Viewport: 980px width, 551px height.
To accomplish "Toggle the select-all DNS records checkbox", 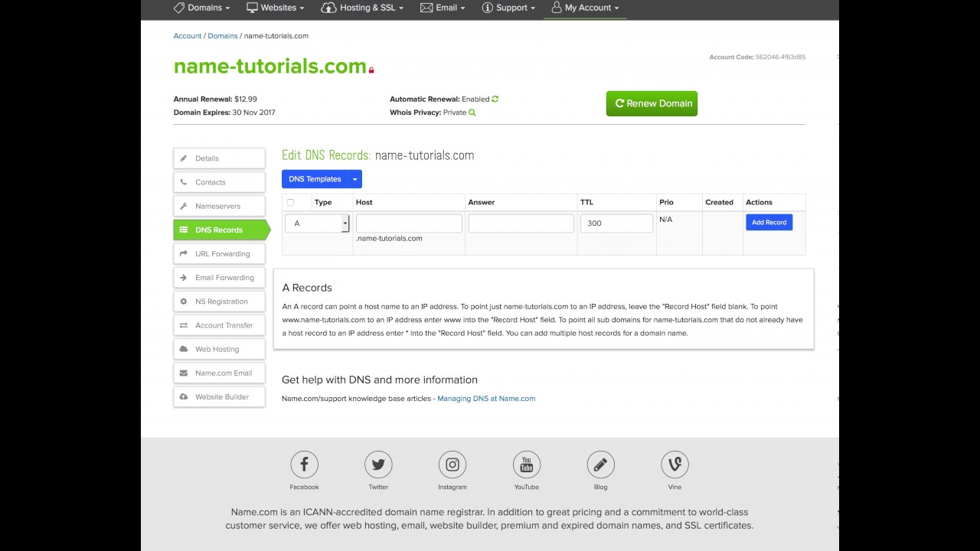I will click(x=290, y=202).
